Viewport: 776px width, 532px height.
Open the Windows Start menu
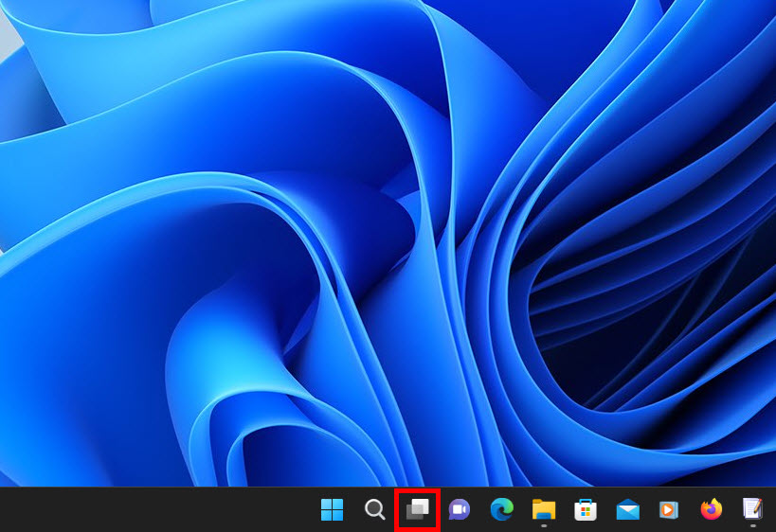pyautogui.click(x=333, y=509)
